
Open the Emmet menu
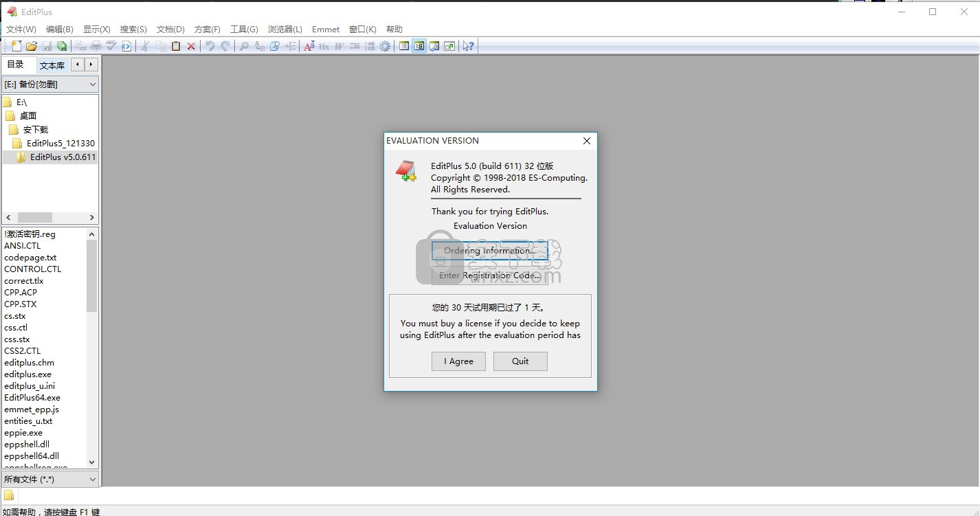tap(326, 30)
